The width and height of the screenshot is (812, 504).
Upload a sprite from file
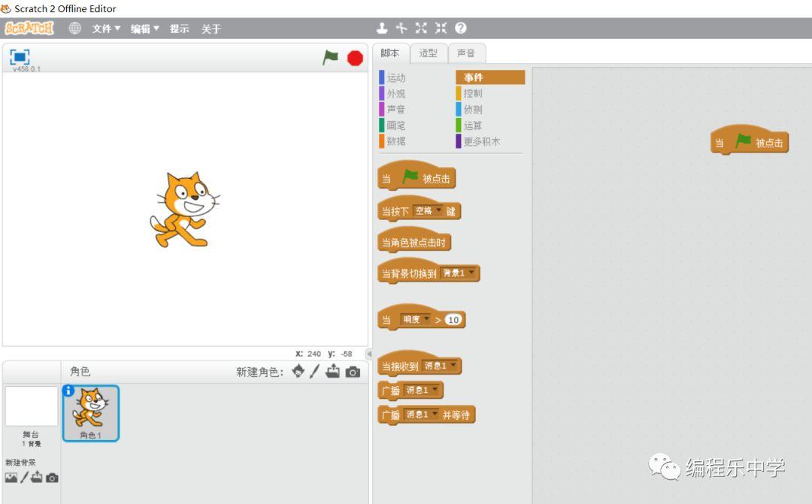click(332, 371)
